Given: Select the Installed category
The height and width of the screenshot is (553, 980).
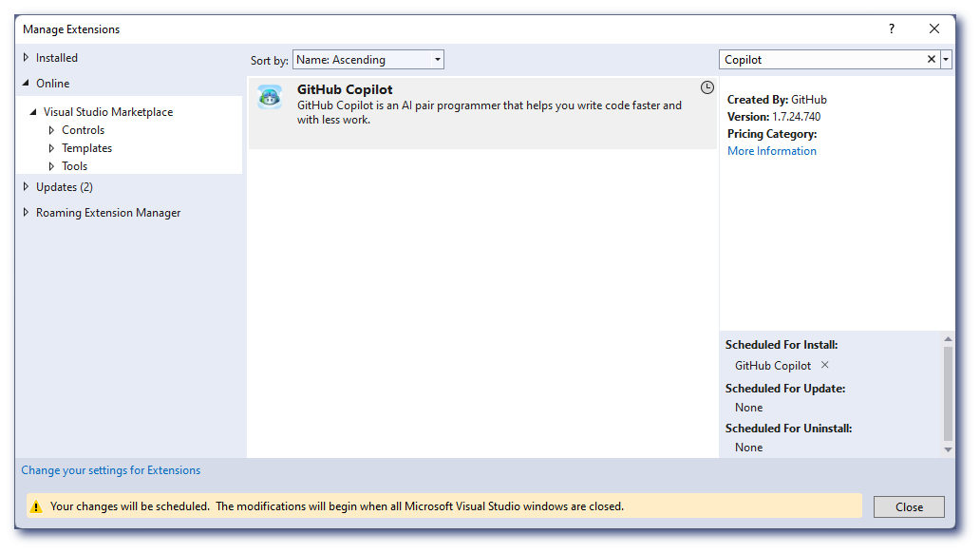Looking at the screenshot, I should [x=57, y=58].
